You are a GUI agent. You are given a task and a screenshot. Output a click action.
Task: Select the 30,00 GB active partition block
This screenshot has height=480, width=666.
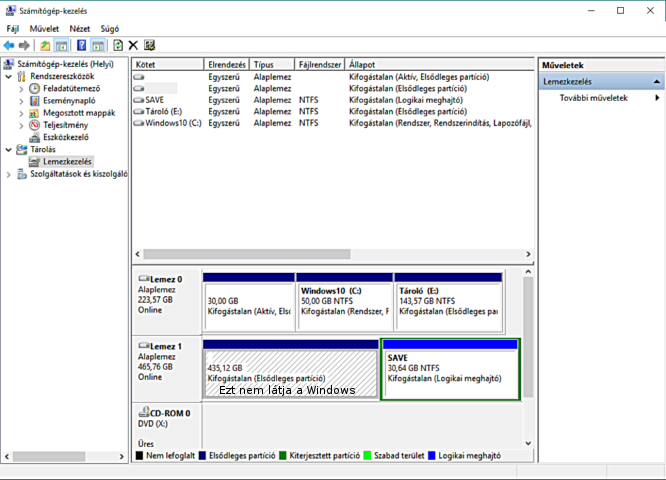tap(249, 302)
